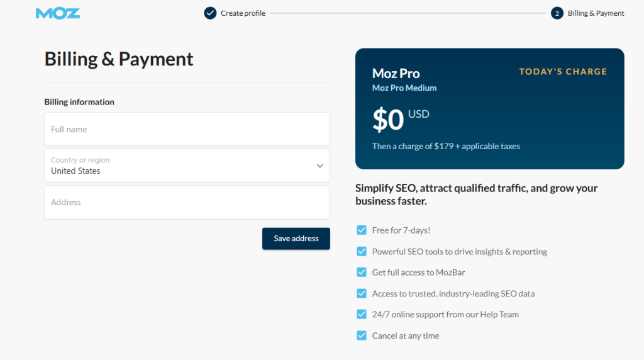Select the Create profile step label
The height and width of the screenshot is (360, 644).
243,13
